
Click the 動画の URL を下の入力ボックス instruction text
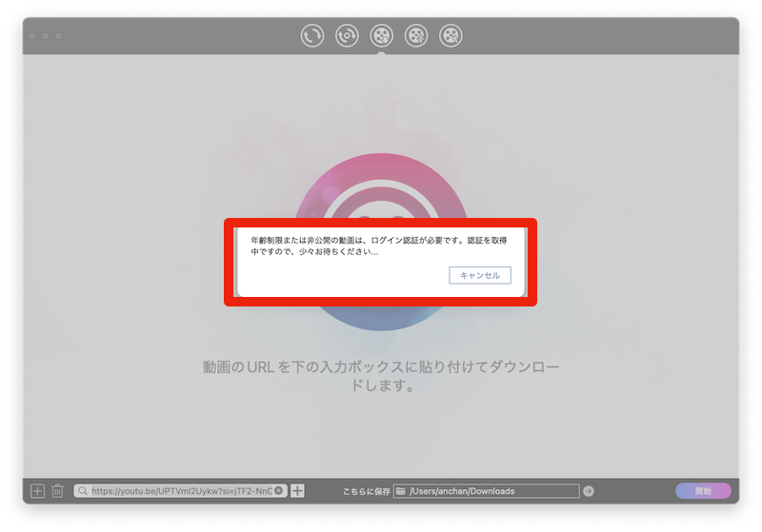[x=381, y=376]
